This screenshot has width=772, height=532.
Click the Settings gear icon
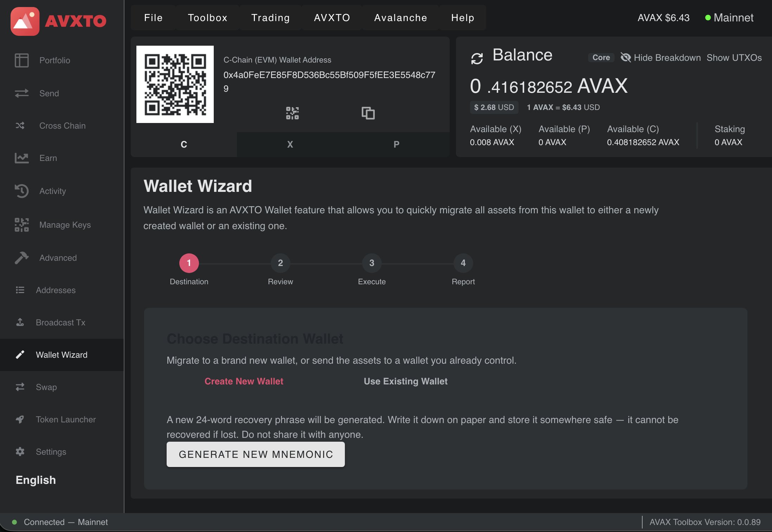pos(20,452)
